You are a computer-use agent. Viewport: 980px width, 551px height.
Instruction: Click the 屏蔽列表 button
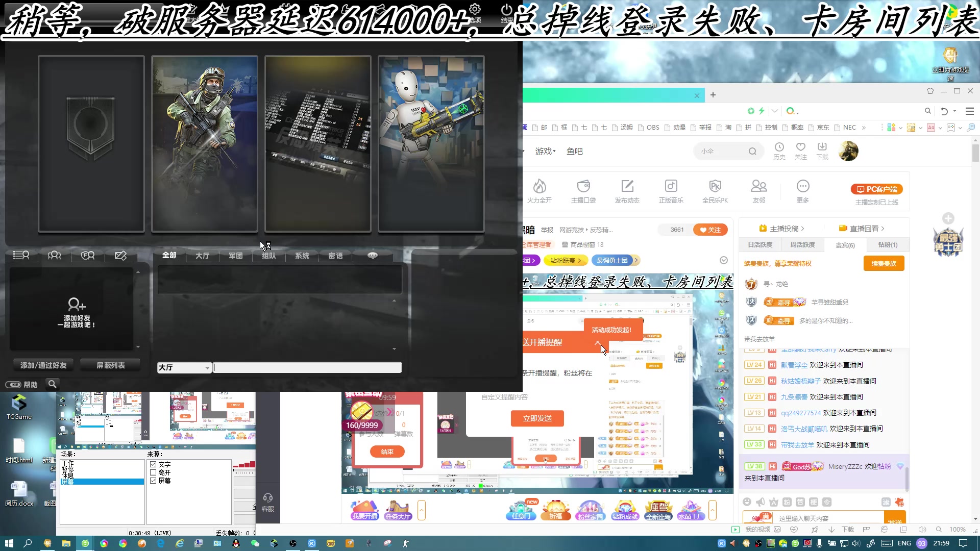point(111,365)
